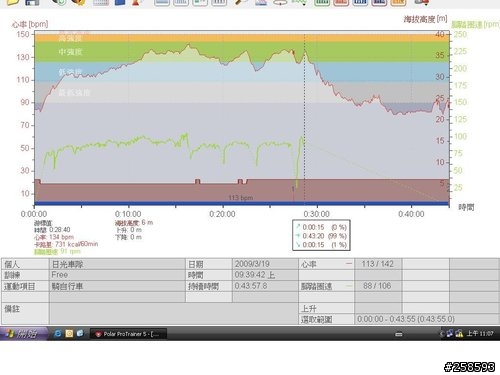This screenshot has height=375, width=500.
Task: Click the yellow quick launch icon
Action: [69, 333]
